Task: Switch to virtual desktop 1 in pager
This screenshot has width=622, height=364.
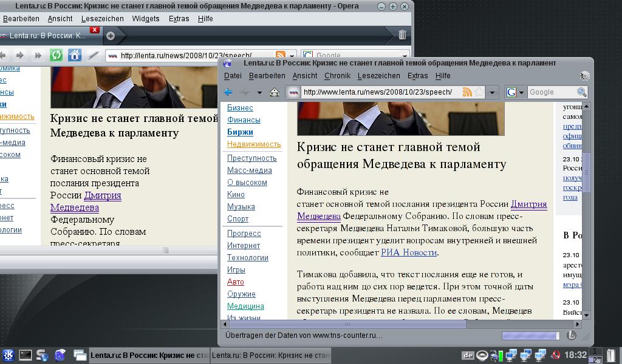Action: pyautogui.click(x=595, y=351)
